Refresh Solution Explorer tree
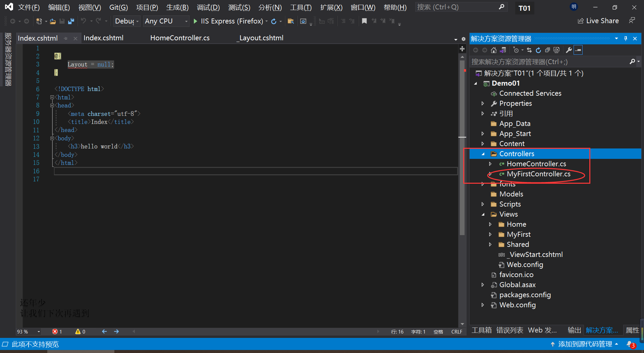644x353 pixels. 538,50
